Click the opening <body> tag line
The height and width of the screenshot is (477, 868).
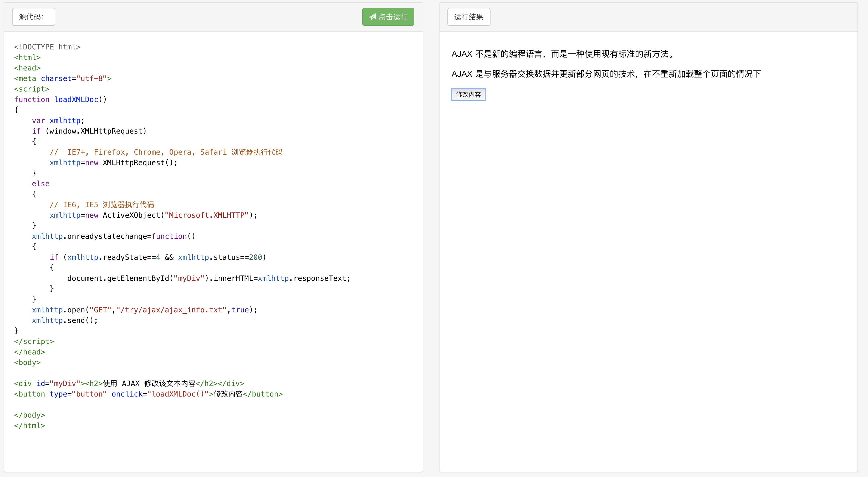27,362
